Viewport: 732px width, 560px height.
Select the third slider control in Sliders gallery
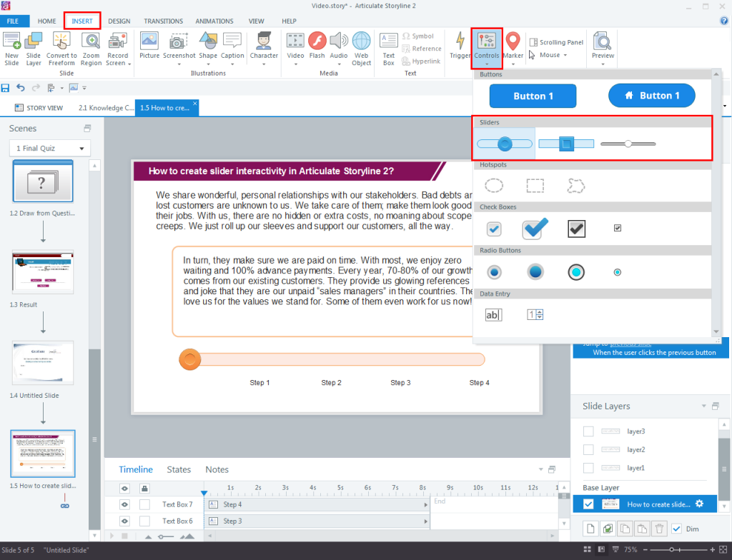coord(628,143)
